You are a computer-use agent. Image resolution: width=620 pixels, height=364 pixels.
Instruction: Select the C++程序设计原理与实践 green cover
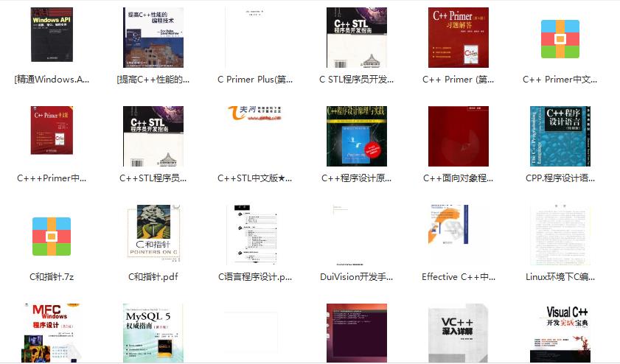pyautogui.click(x=357, y=136)
